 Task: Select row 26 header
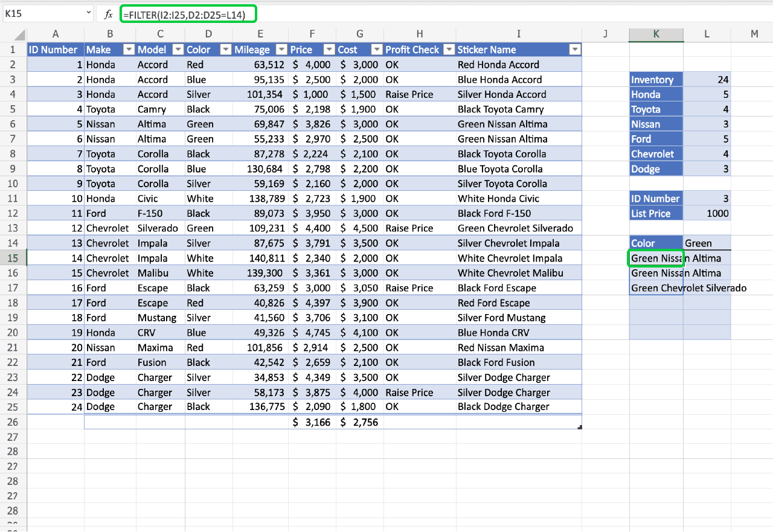pyautogui.click(x=13, y=422)
